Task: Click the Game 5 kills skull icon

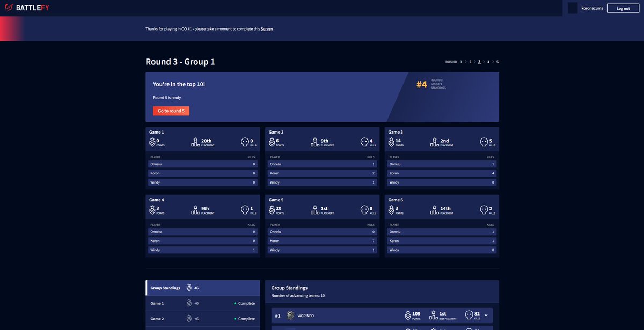Action: point(364,210)
